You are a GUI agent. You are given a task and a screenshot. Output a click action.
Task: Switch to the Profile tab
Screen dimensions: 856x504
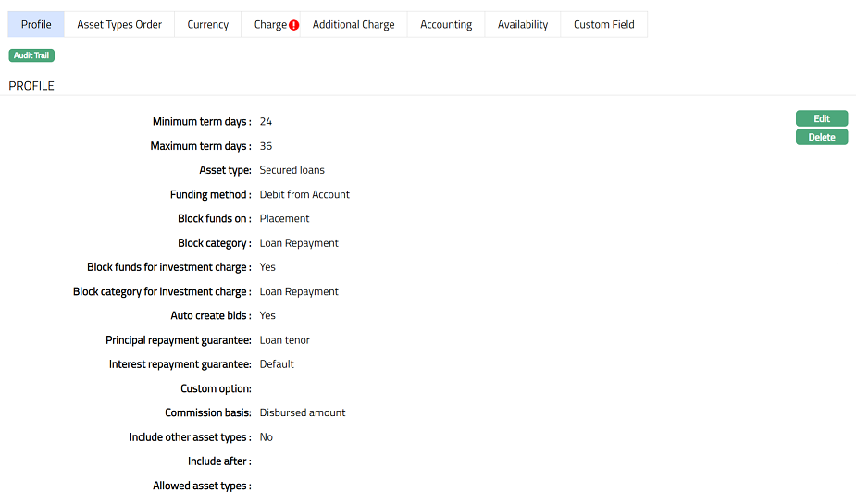tap(36, 25)
